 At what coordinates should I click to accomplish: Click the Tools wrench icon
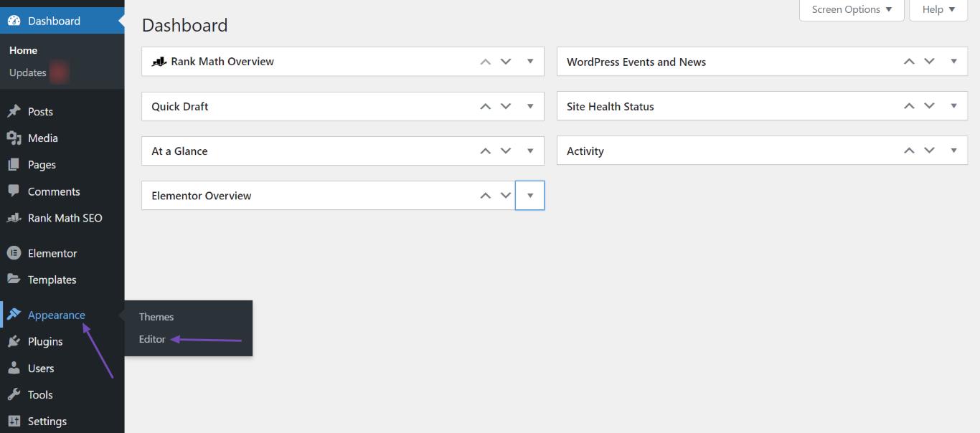[14, 395]
